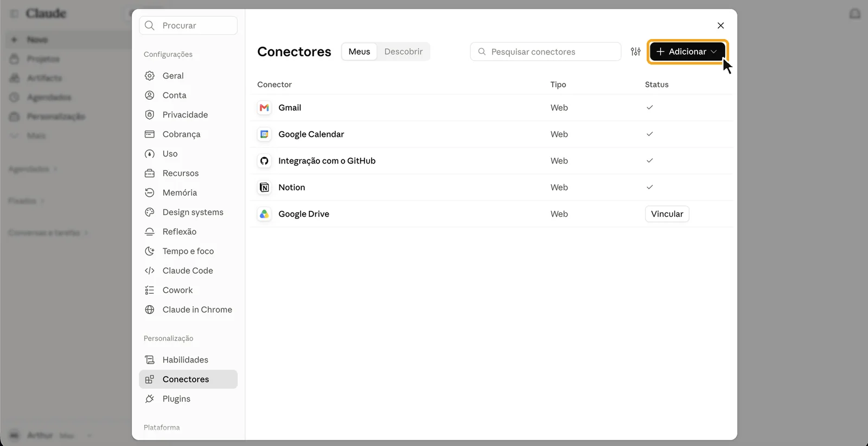Open Claude in Chrome settings
This screenshot has width=868, height=446.
pos(188,310)
